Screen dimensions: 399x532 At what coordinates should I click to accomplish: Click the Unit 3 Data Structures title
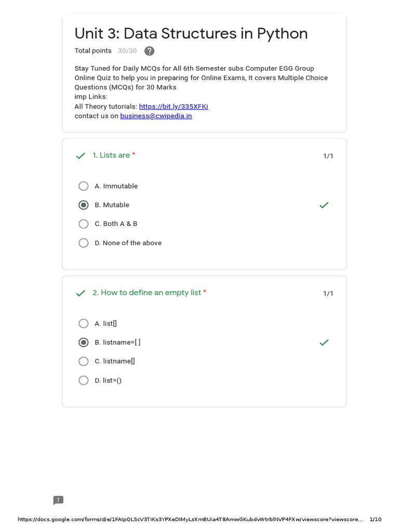coord(191,34)
